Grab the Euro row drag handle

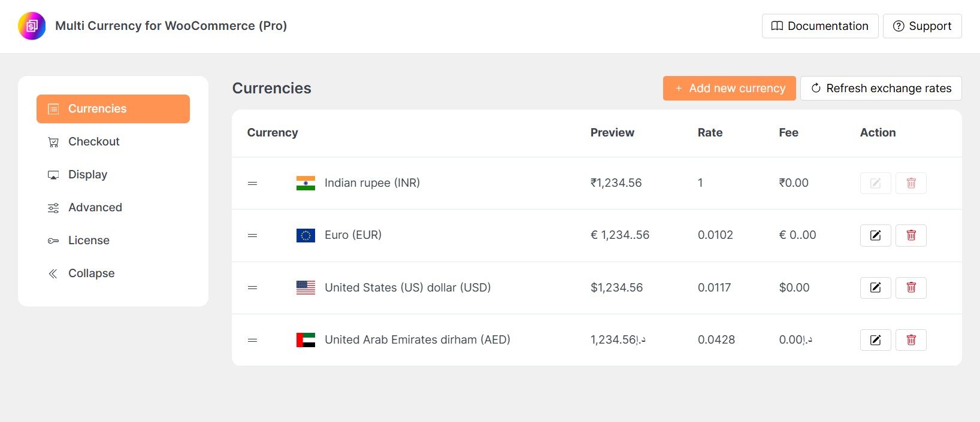coord(252,235)
